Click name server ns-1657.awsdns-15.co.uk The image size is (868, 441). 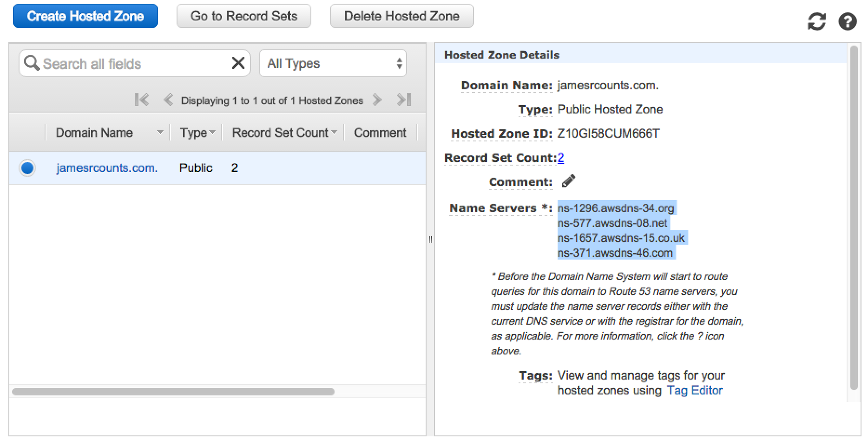tap(621, 238)
